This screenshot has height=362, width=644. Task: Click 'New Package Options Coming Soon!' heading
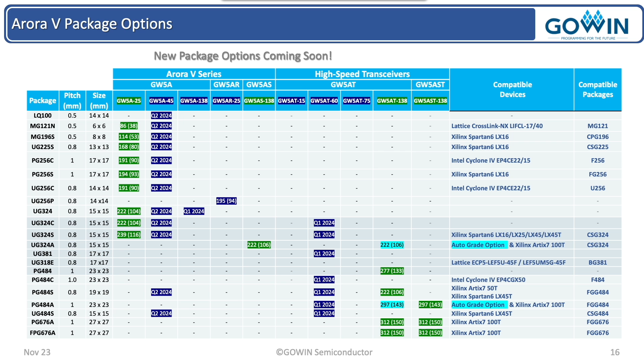243,56
